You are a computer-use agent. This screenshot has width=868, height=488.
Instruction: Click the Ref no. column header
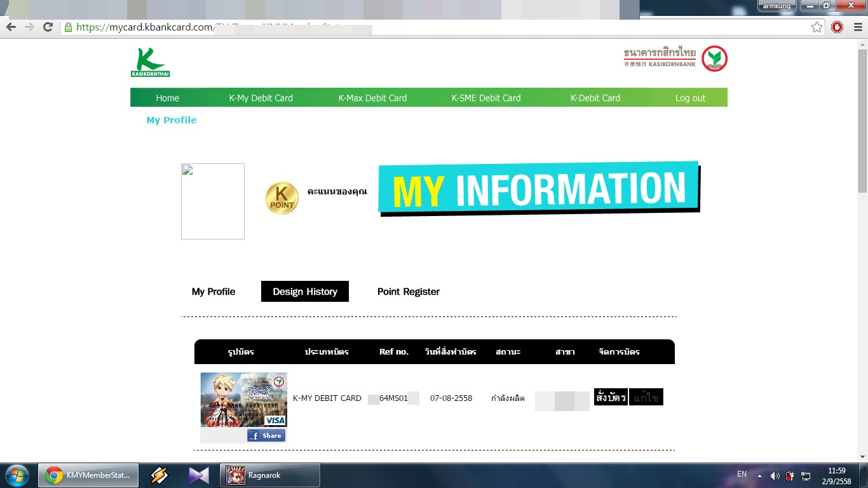(x=394, y=351)
